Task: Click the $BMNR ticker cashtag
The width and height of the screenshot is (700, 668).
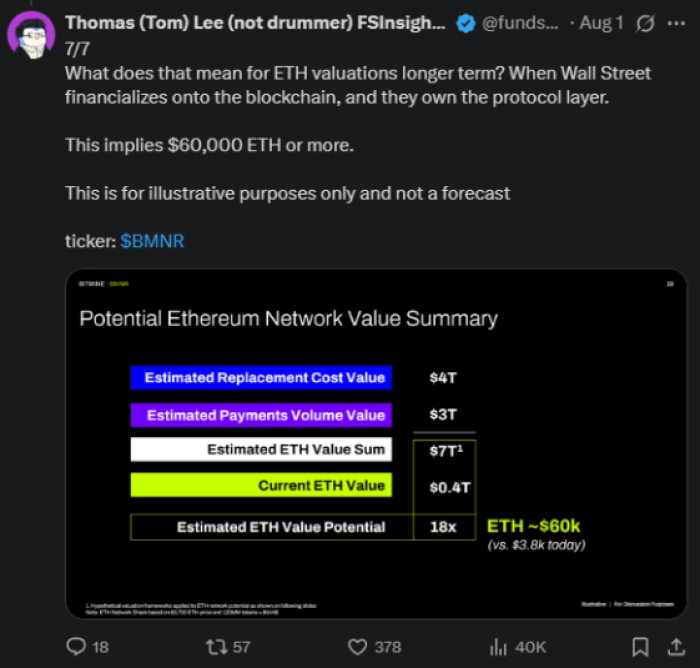Action: coord(152,241)
